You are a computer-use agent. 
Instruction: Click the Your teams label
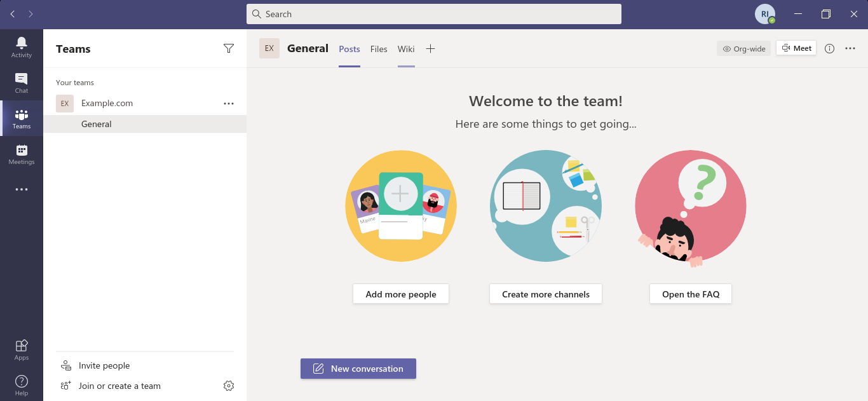(75, 83)
